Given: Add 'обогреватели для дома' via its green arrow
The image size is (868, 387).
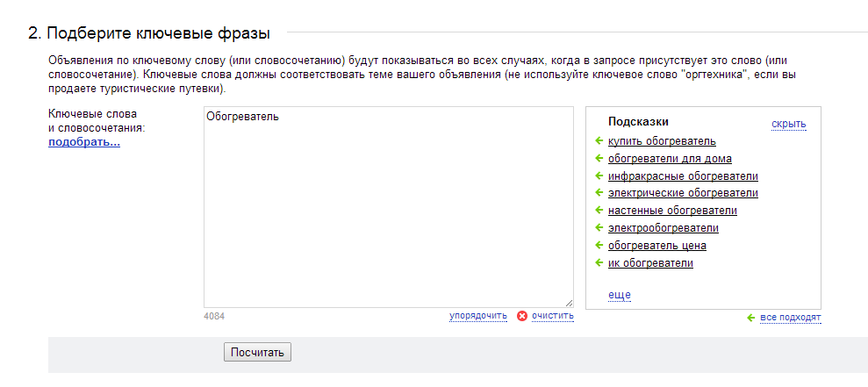Looking at the screenshot, I should [x=599, y=158].
